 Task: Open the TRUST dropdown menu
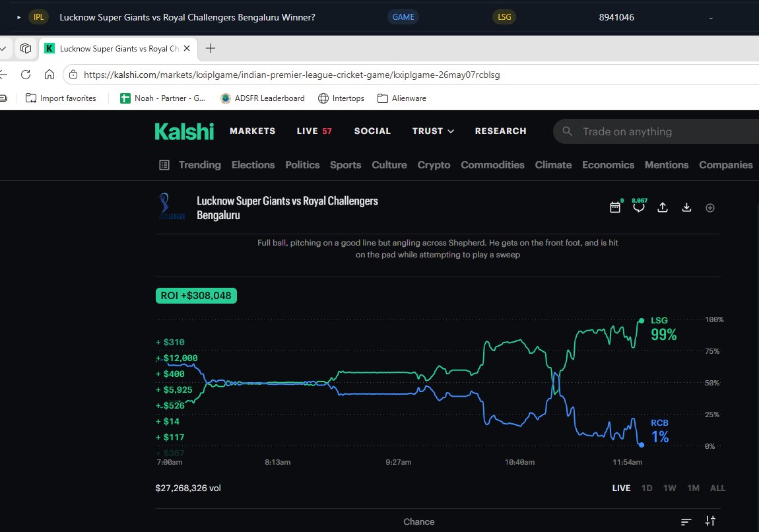click(x=433, y=131)
